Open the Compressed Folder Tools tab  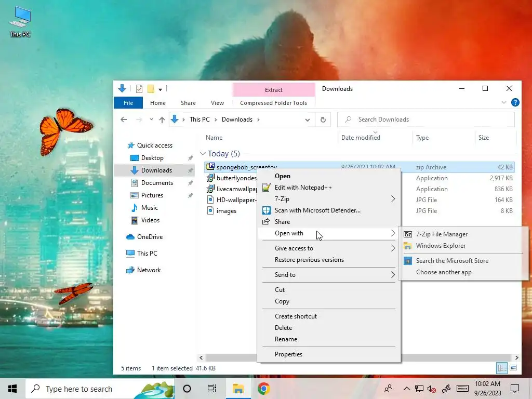(273, 103)
